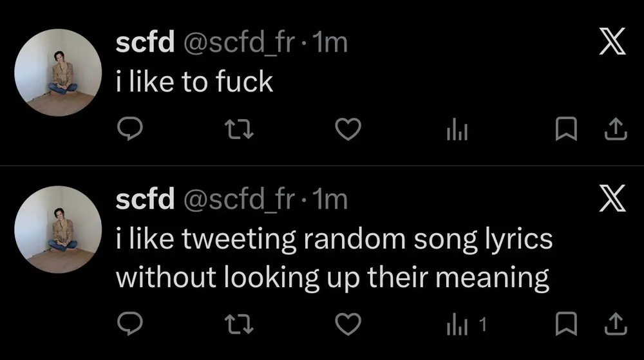Image resolution: width=644 pixels, height=360 pixels.
Task: Reply to the first scfd tweet
Action: [133, 131]
